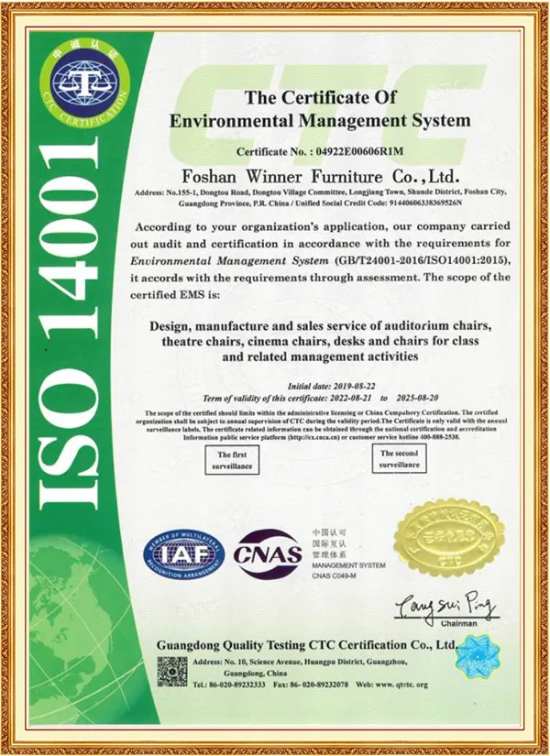Click the validity end date 2025-08-20
The height and width of the screenshot is (756, 550).
[x=417, y=399]
